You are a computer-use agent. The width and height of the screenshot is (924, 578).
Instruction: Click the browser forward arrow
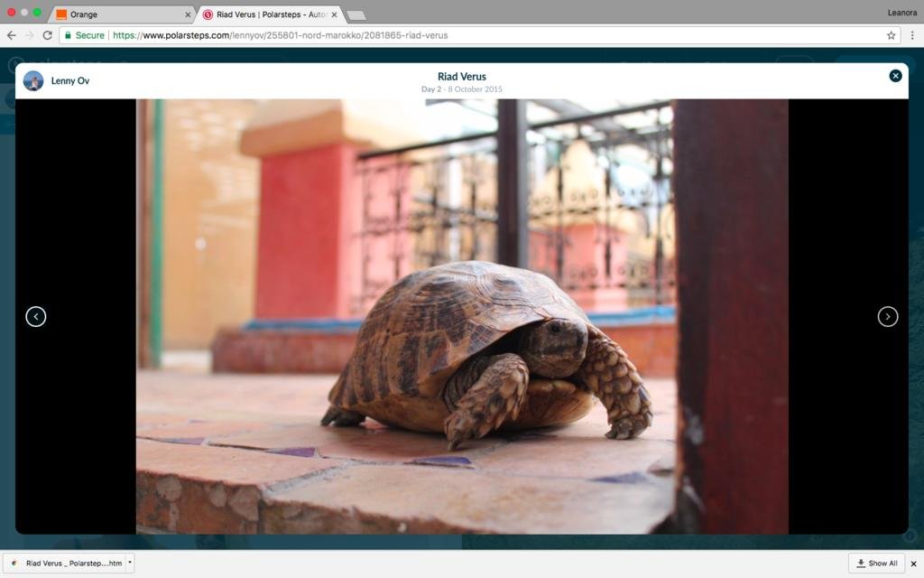click(30, 35)
